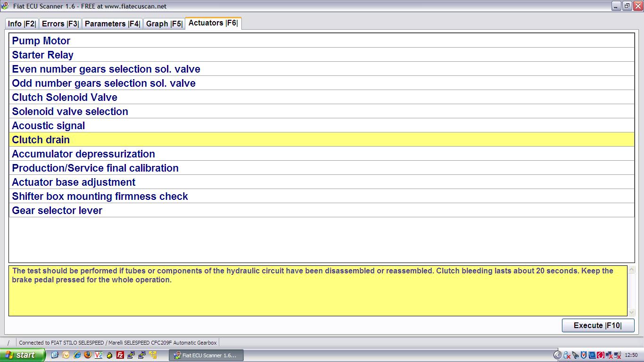Switch to Info F2 tab
The height and width of the screenshot is (362, 644).
pos(22,24)
